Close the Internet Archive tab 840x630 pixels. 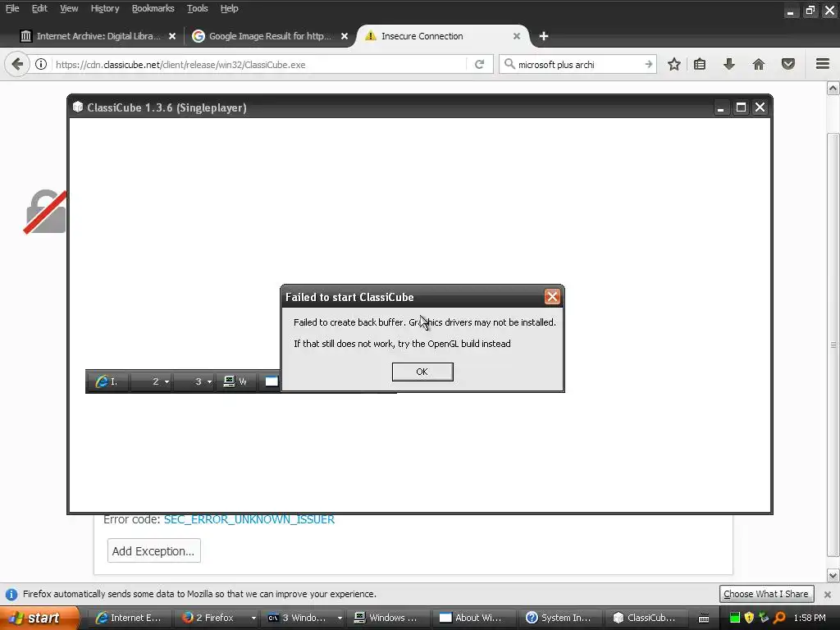172,36
